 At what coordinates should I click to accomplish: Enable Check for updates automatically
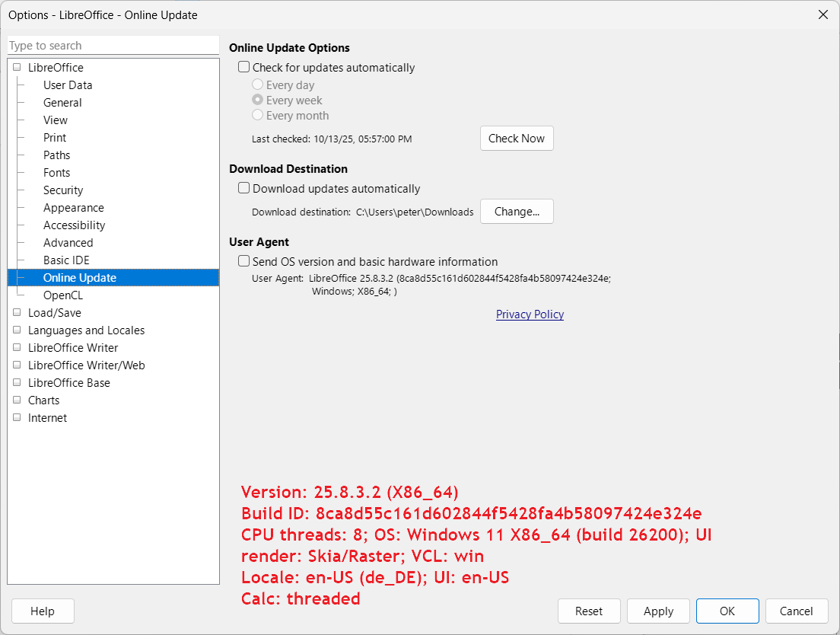click(x=244, y=67)
